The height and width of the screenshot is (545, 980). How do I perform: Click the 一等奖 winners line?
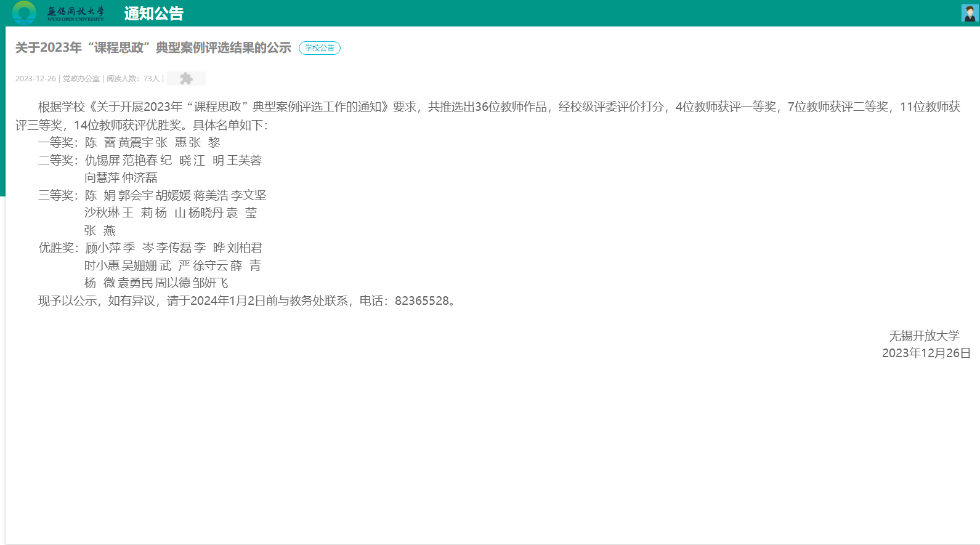[x=129, y=143]
